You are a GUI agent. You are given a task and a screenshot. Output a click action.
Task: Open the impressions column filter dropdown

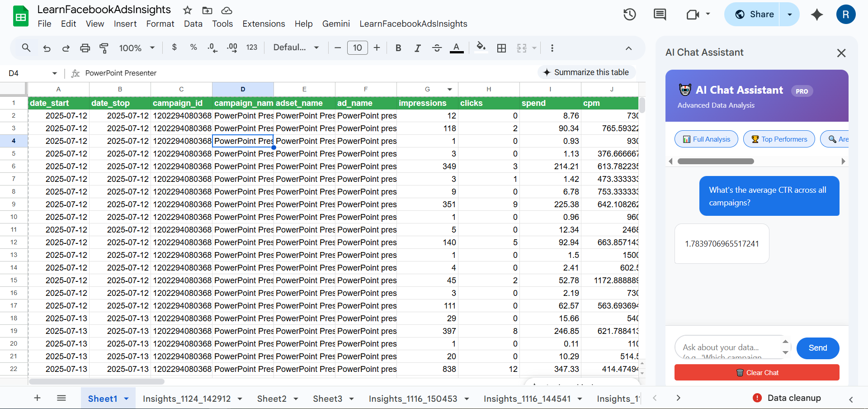click(449, 89)
